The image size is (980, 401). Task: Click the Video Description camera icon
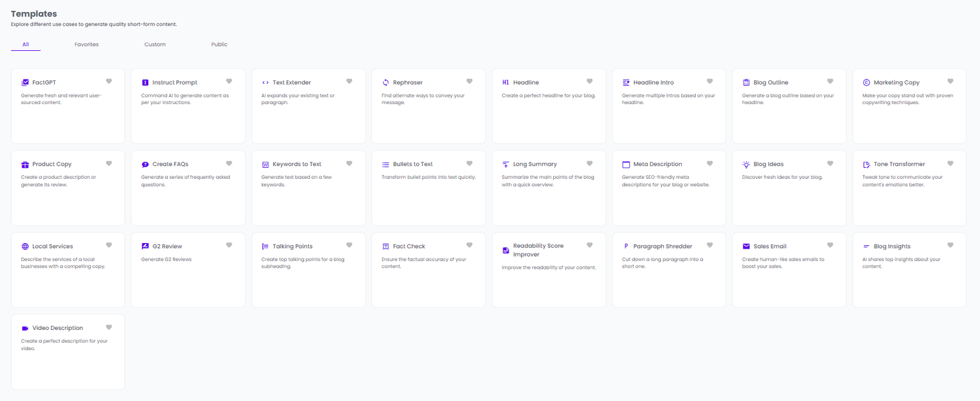pyautogui.click(x=25, y=329)
